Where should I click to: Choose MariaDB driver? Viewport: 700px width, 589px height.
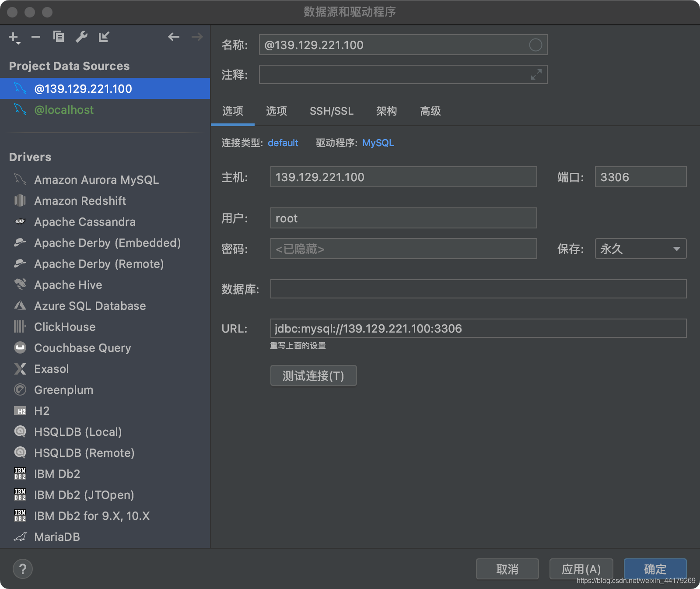[105, 536]
